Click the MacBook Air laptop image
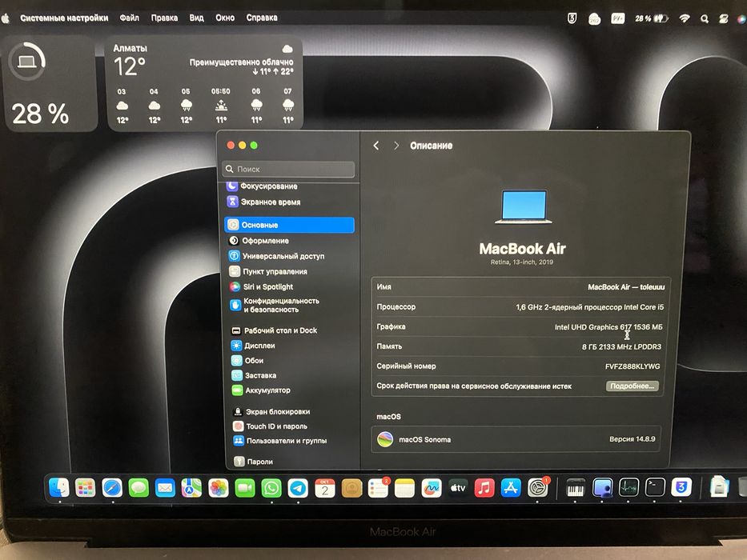Viewport: 747px width, 560px height. [523, 207]
